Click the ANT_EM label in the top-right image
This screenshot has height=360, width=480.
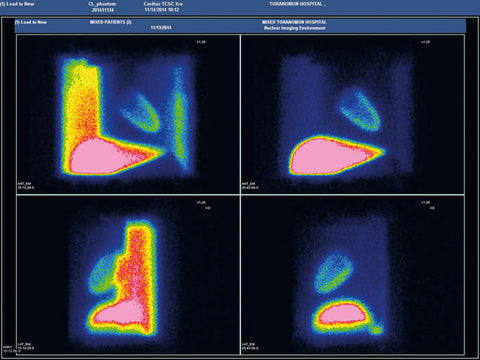click(249, 184)
